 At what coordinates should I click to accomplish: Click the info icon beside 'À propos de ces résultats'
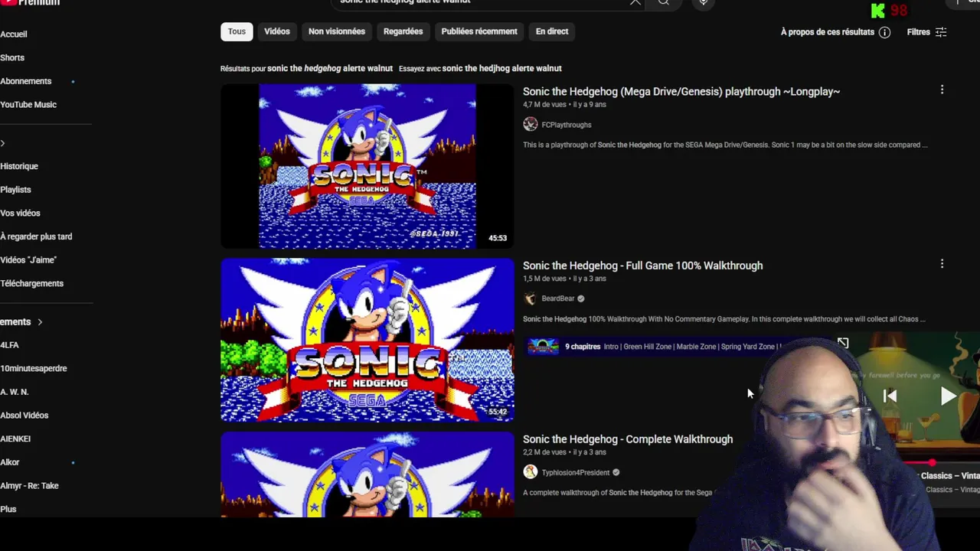[x=885, y=32]
